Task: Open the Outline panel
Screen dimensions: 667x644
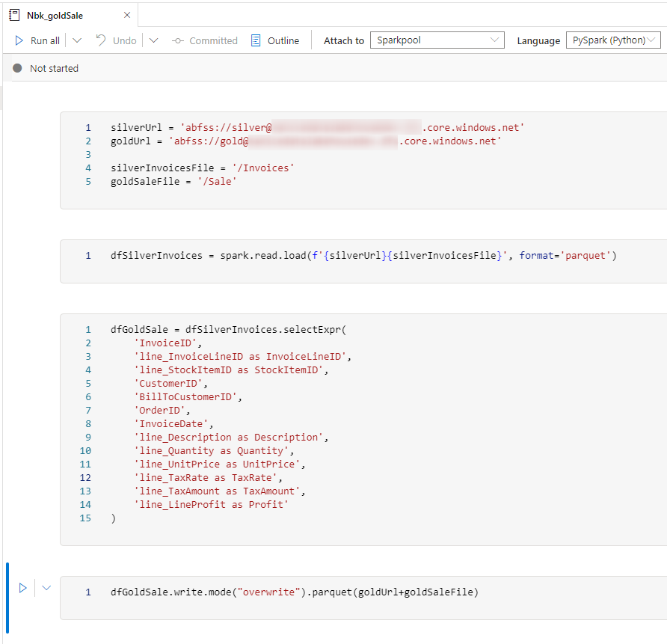Action: tap(275, 40)
